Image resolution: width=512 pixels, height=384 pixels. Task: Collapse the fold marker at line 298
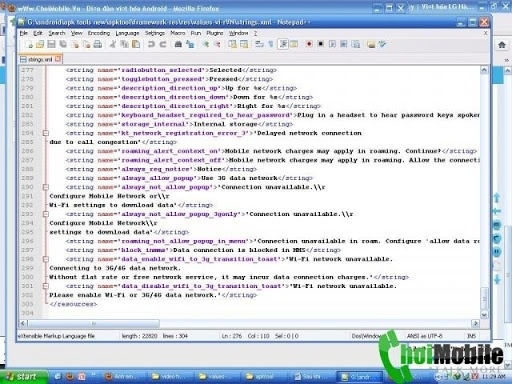46,259
